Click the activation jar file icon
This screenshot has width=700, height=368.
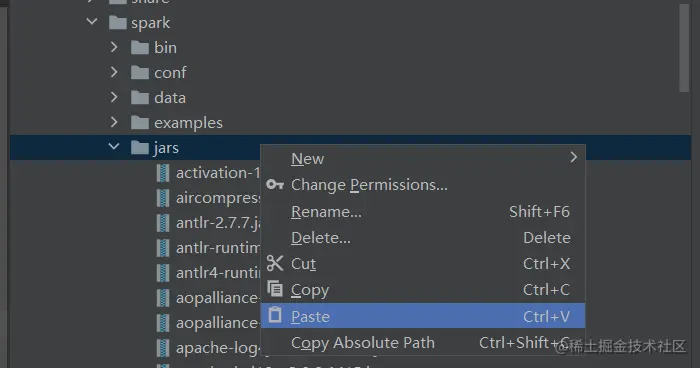pyautogui.click(x=163, y=173)
